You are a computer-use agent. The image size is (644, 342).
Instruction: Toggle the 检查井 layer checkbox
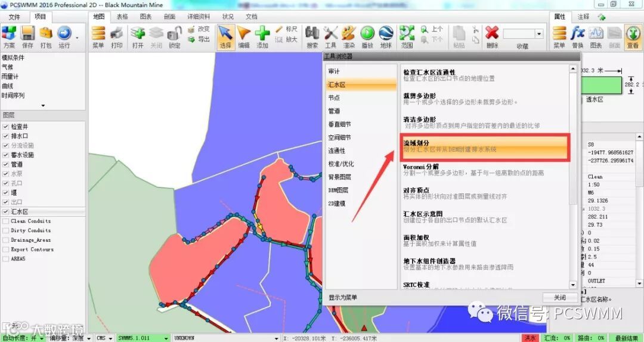click(x=6, y=127)
